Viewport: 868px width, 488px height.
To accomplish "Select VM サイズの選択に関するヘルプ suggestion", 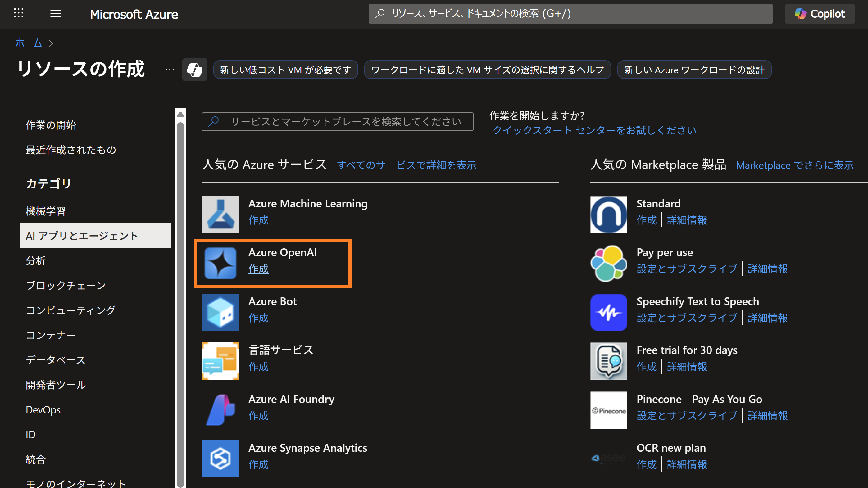I will click(488, 70).
